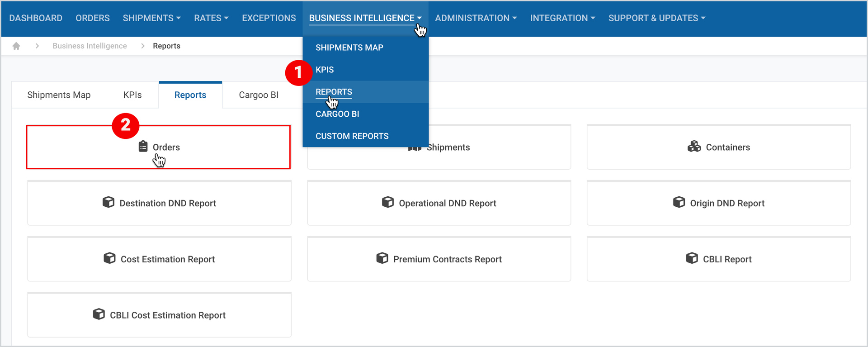Click the Premium Contracts Report box icon
This screenshot has height=347, width=868.
coord(382,258)
